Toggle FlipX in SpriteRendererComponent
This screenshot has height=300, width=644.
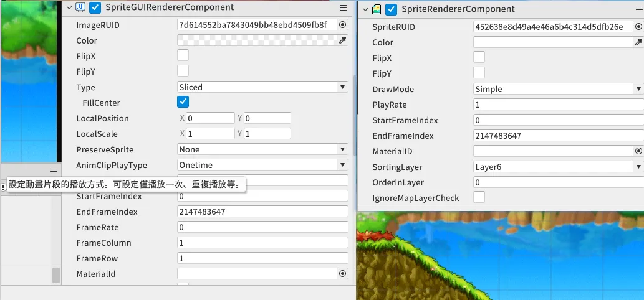(x=479, y=57)
